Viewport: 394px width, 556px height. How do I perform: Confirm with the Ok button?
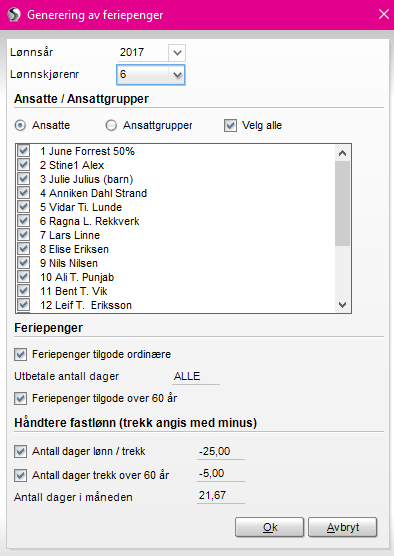point(270,527)
